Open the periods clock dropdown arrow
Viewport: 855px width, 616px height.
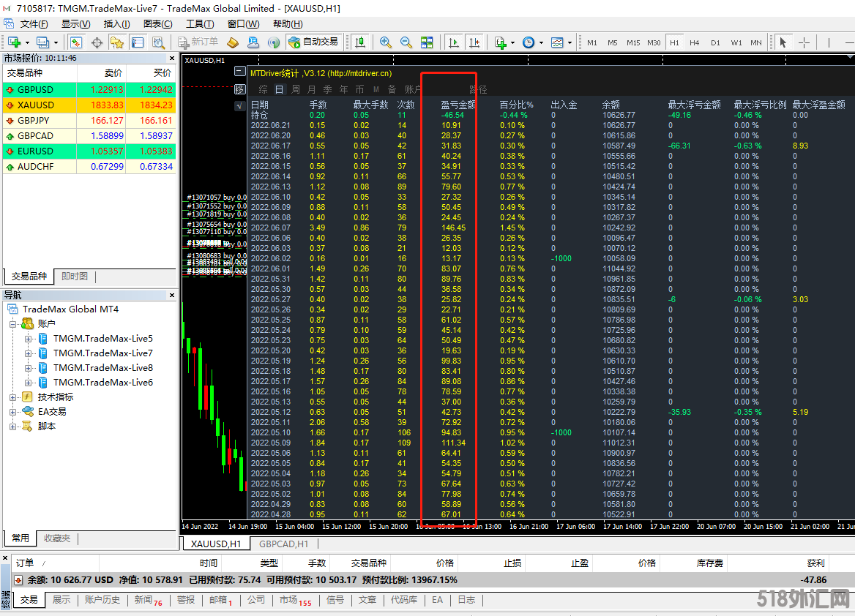pos(541,42)
